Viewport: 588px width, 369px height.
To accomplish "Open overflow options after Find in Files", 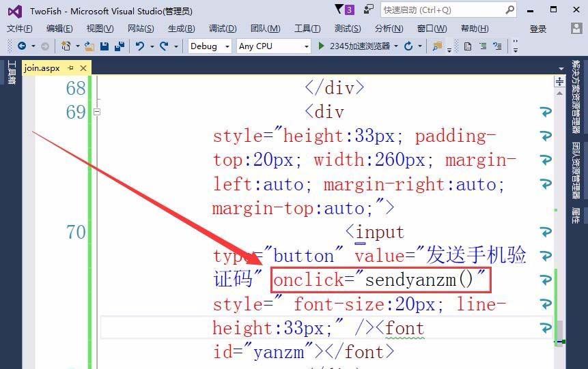I will [x=449, y=49].
